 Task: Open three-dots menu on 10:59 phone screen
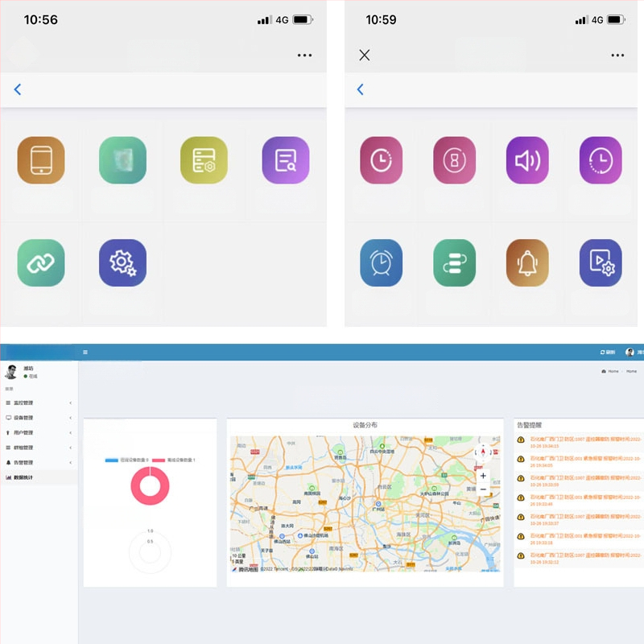(x=617, y=55)
